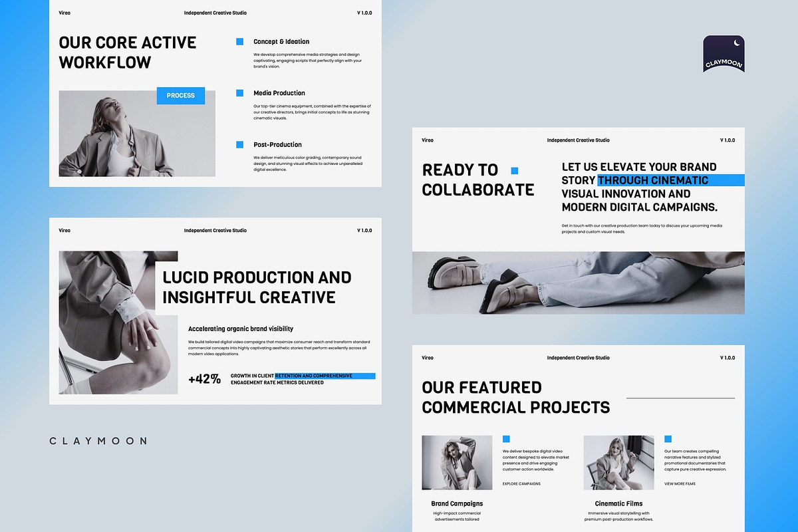This screenshot has height=532, width=798.
Task: Click the blue square beside Post-Production
Action: click(239, 144)
